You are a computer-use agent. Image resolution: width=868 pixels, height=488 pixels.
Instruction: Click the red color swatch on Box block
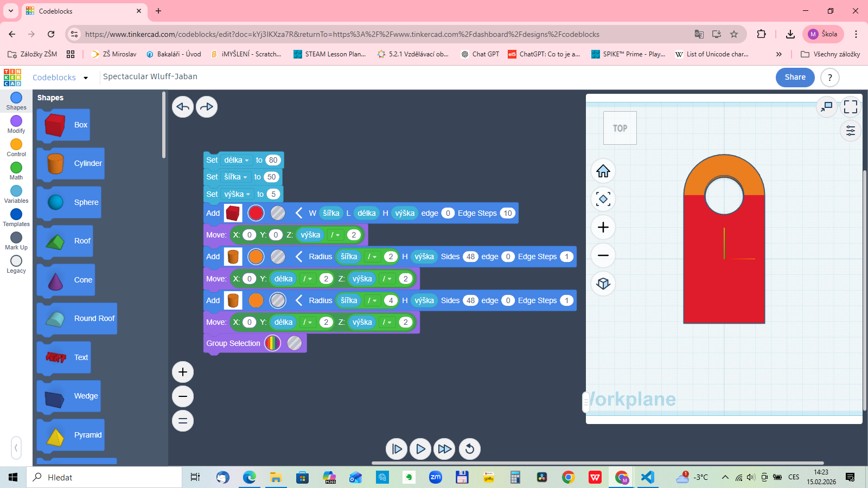click(256, 213)
